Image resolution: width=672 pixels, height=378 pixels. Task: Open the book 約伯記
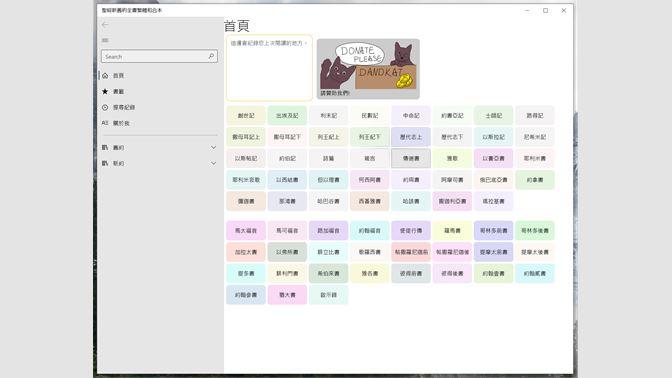coord(287,159)
